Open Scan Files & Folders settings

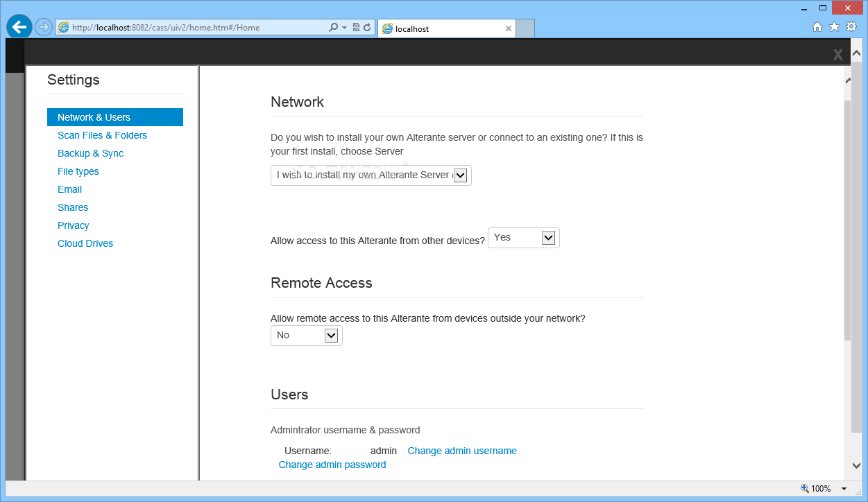pos(102,135)
